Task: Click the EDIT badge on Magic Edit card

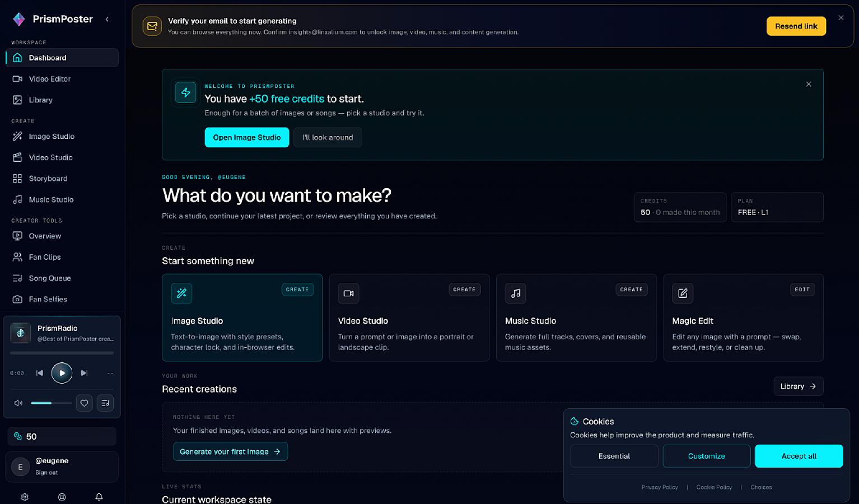Action: click(x=802, y=290)
